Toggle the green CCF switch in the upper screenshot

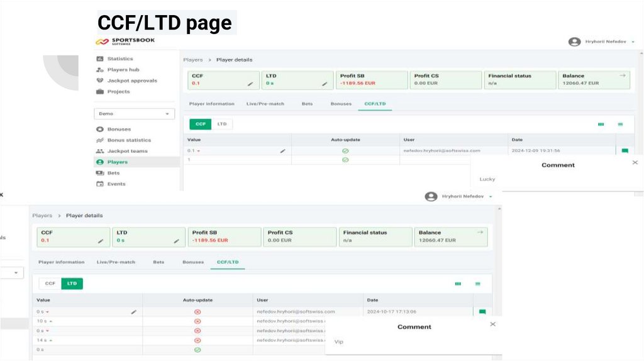(x=201, y=124)
